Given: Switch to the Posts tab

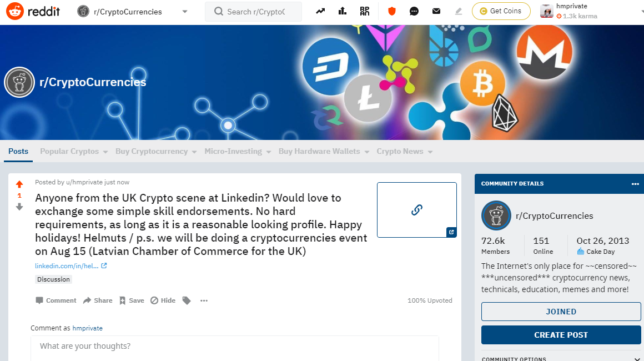Looking at the screenshot, I should (x=18, y=151).
